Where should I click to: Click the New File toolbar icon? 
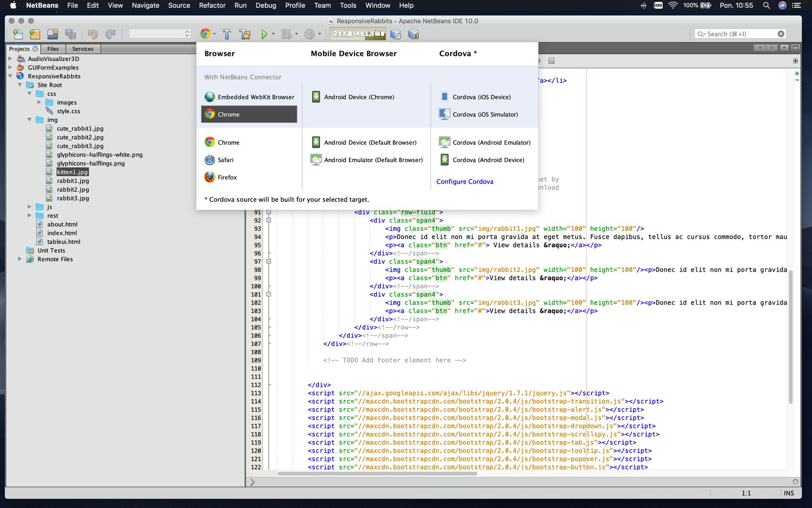18,34
